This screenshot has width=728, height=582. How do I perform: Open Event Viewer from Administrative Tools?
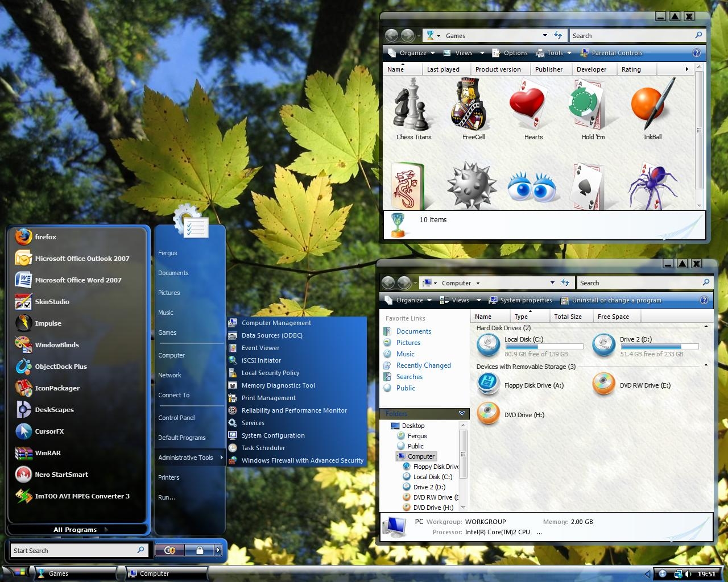point(297,348)
